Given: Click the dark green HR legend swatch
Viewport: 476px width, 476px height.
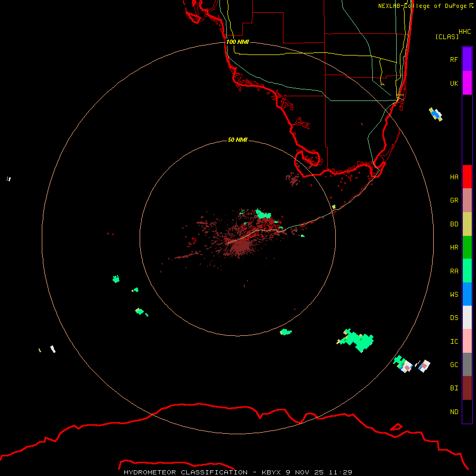Looking at the screenshot, I should (467, 248).
